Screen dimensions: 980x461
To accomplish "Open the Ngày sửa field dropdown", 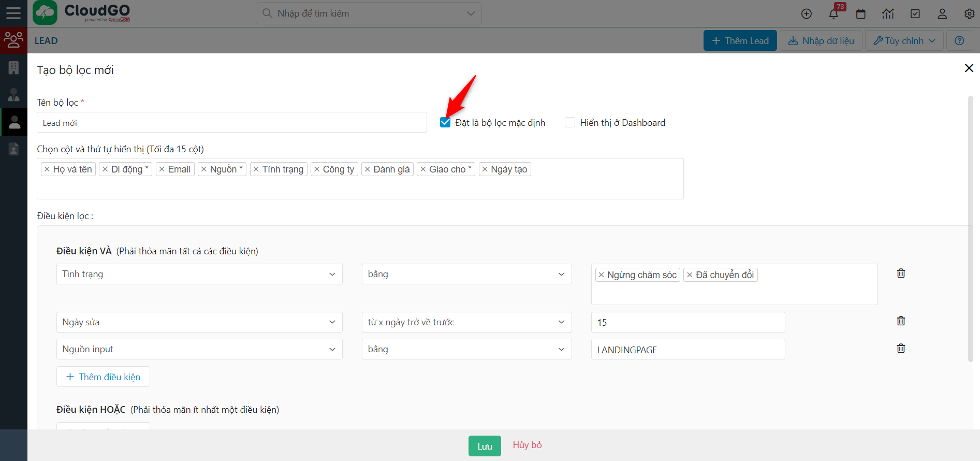I will click(199, 322).
